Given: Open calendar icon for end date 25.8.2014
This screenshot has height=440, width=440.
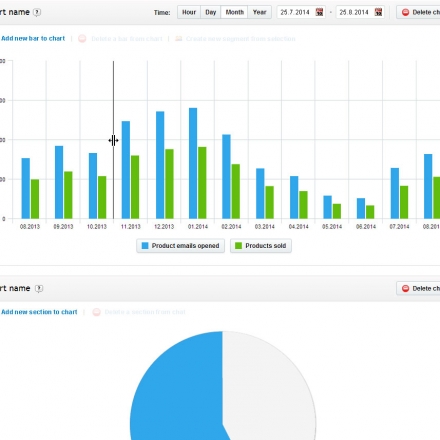Looking at the screenshot, I should click(x=378, y=12).
